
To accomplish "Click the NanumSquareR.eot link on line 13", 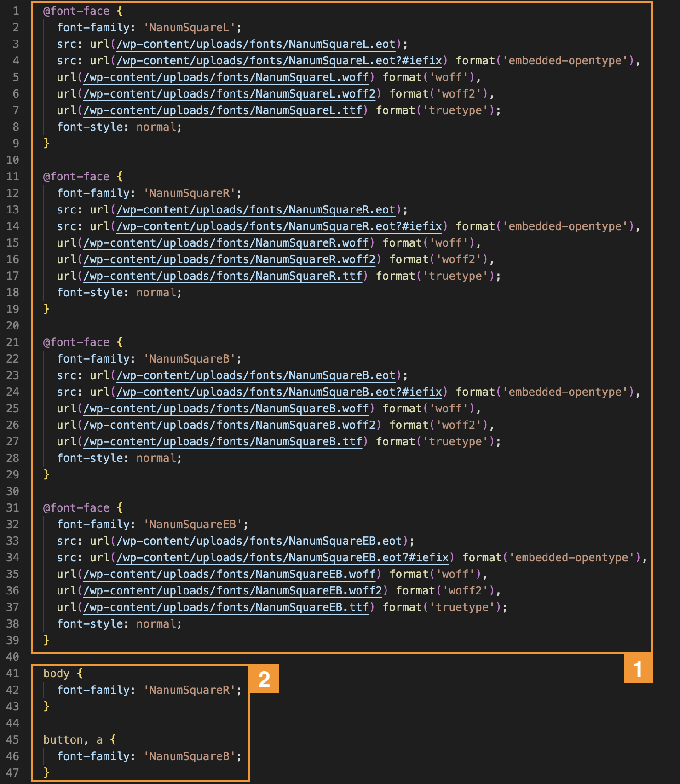I will (256, 210).
